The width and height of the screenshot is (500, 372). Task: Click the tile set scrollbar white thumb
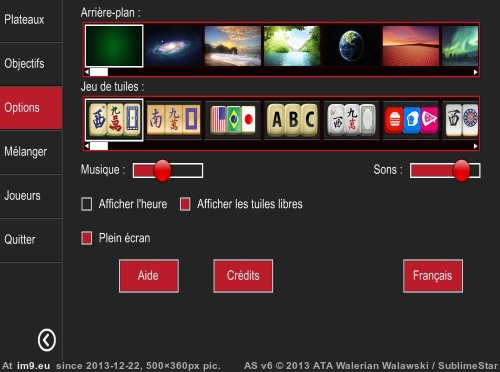[99, 146]
